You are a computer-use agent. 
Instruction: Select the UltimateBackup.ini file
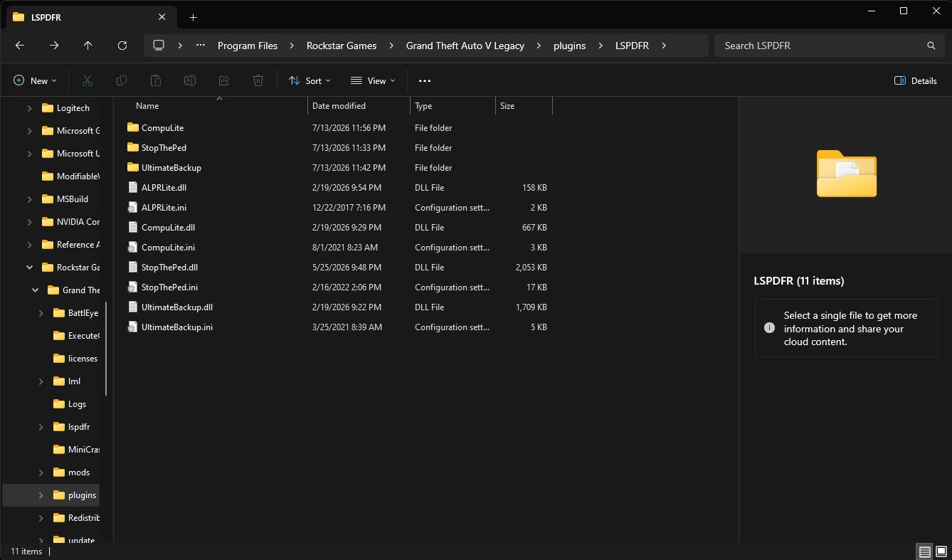(338, 327)
